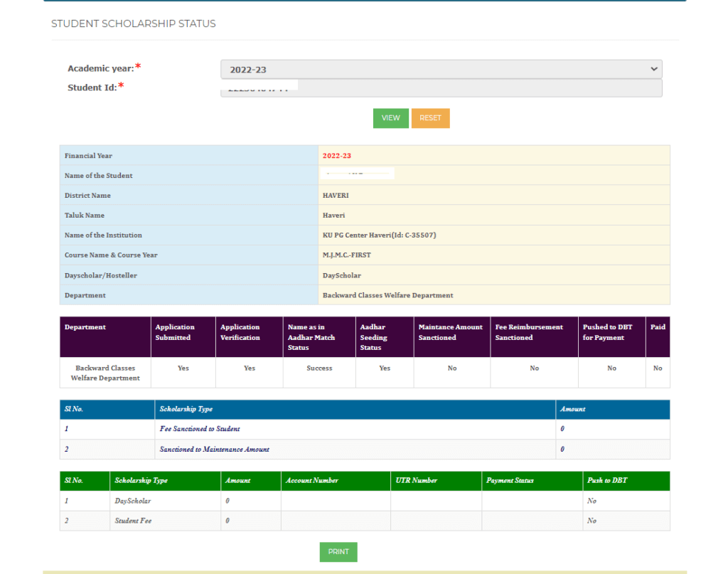Click the orange RESET button
Image resolution: width=728 pixels, height=574 pixels.
[x=430, y=118]
